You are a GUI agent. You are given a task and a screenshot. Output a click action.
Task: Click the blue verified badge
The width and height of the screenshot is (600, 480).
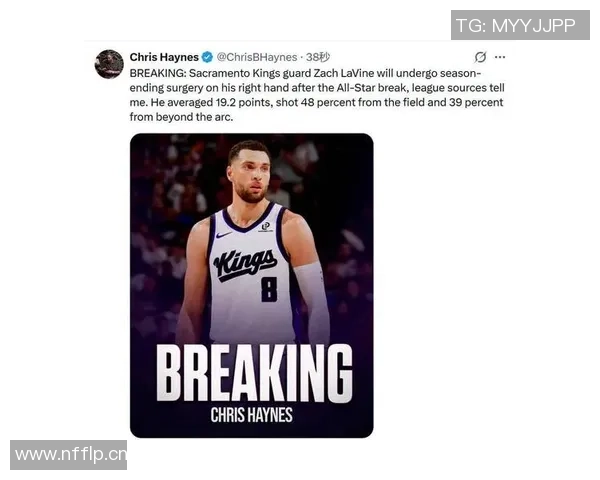(x=207, y=57)
